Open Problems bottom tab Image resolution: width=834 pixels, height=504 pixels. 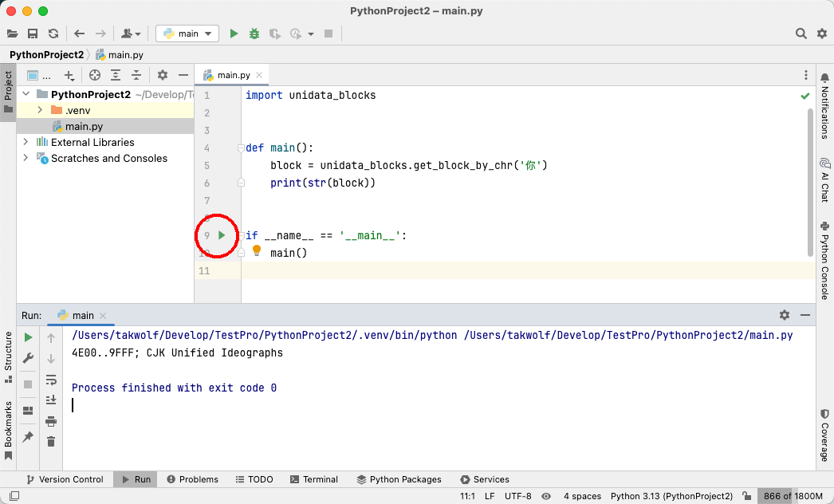point(192,479)
